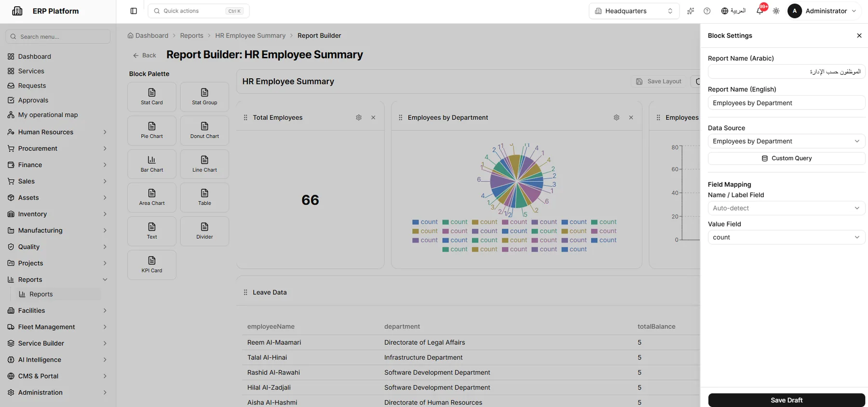
Task: Add a Stat Card block
Action: 152,97
